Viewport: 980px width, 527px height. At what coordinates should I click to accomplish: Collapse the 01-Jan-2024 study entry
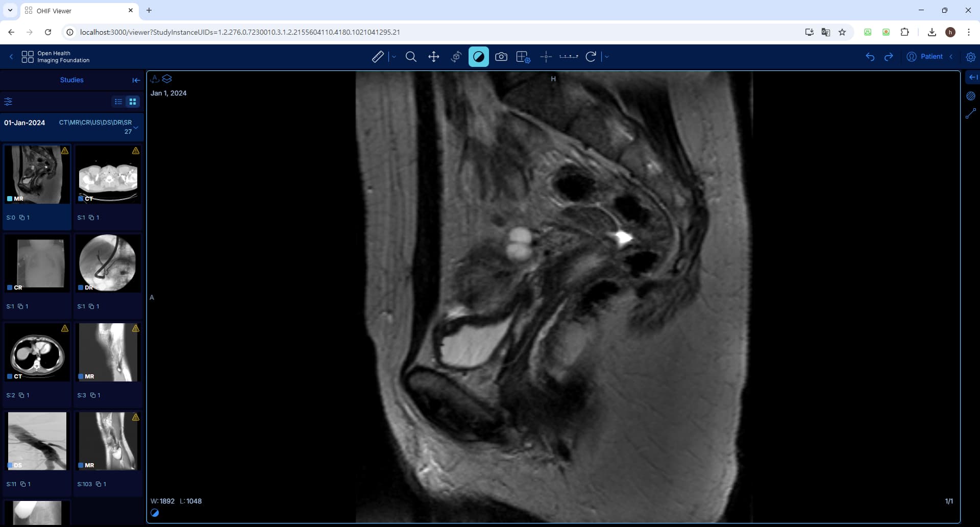click(136, 127)
